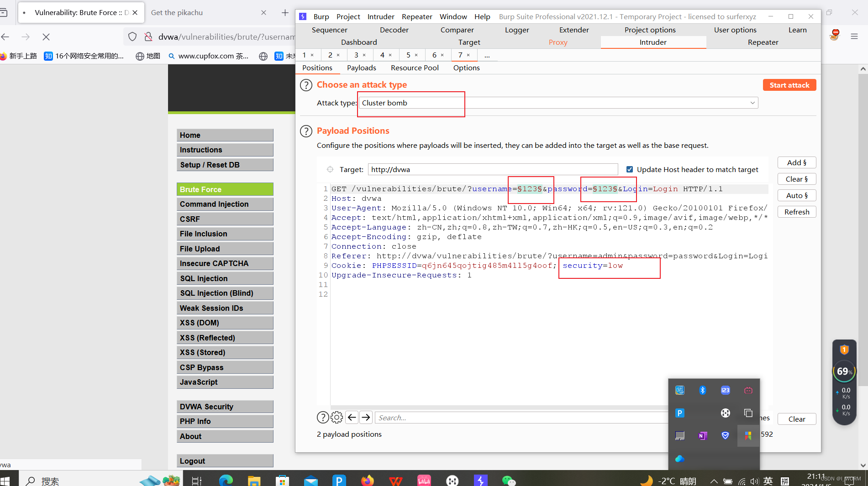Open the File Upload link in DVWA
Viewport: 868px width, 486px height.
225,249
